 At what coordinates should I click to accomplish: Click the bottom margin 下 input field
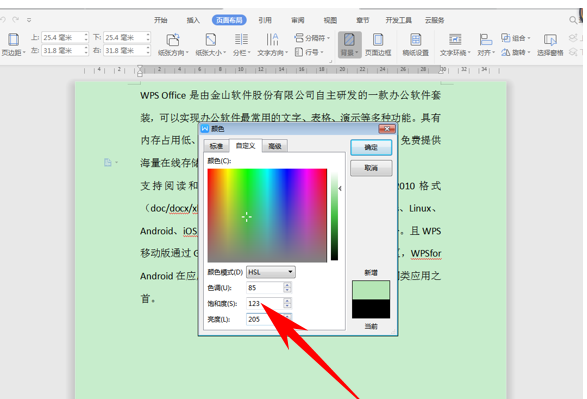tap(124, 37)
